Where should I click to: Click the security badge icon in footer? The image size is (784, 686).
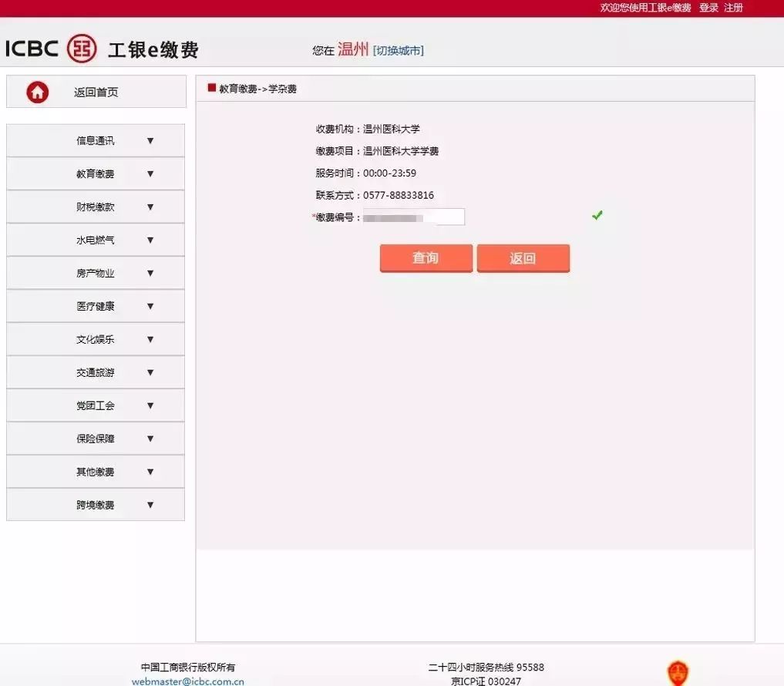pos(678,673)
